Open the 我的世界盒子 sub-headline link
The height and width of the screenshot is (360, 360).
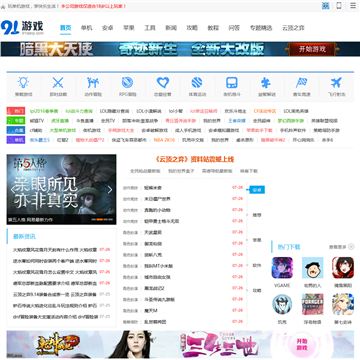pos(181,171)
